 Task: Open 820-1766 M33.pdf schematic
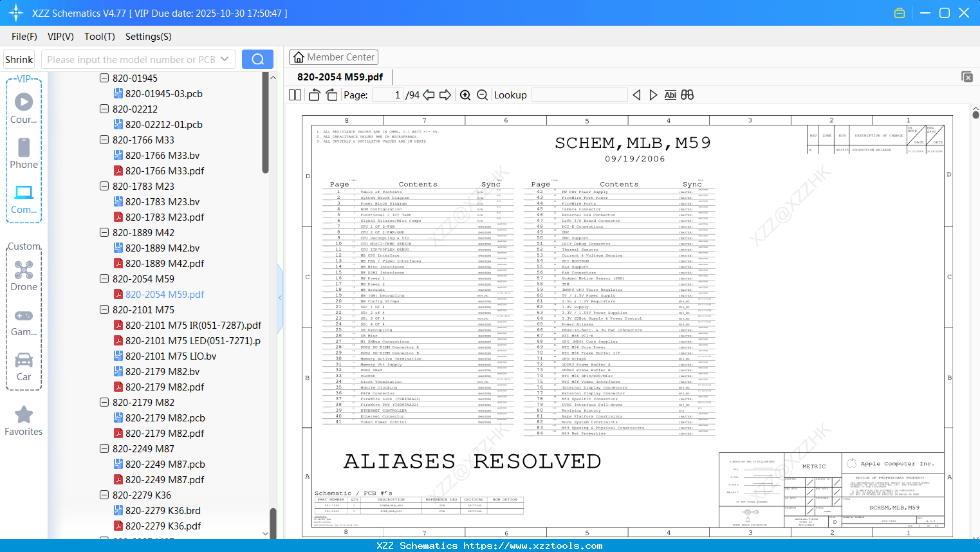point(158,170)
